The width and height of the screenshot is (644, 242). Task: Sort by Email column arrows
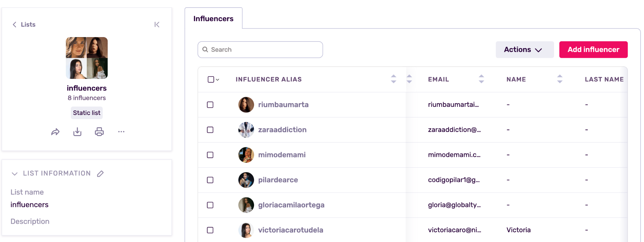click(481, 79)
